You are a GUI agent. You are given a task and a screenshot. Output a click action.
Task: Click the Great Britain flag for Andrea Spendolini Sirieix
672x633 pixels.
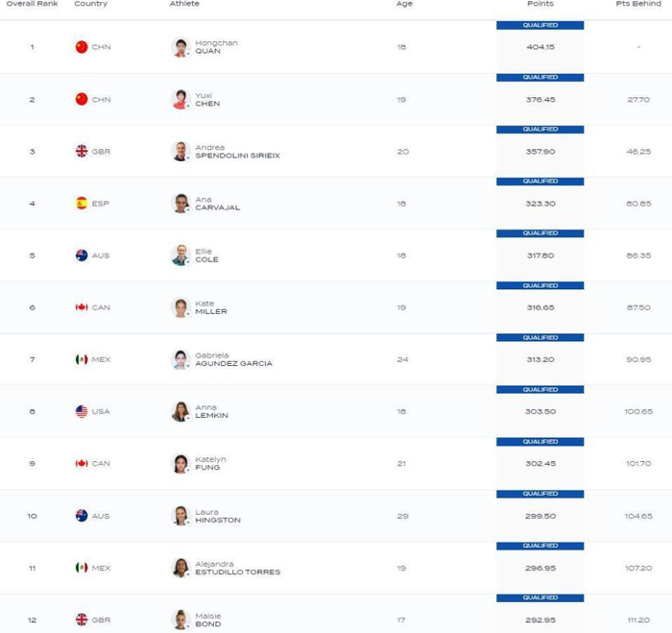82,151
